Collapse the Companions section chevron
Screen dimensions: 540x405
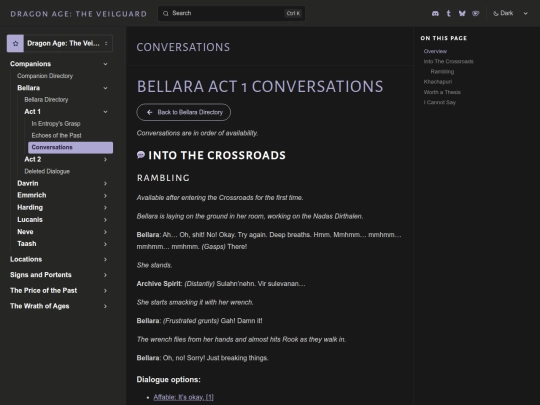105,64
